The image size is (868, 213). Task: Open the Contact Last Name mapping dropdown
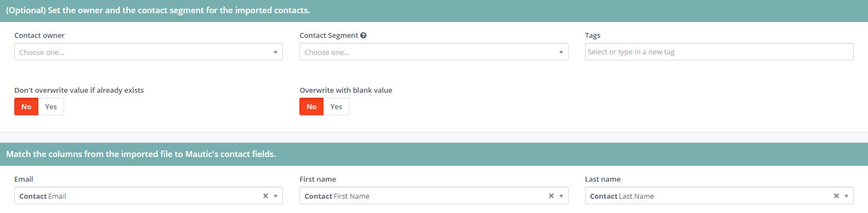click(x=719, y=196)
